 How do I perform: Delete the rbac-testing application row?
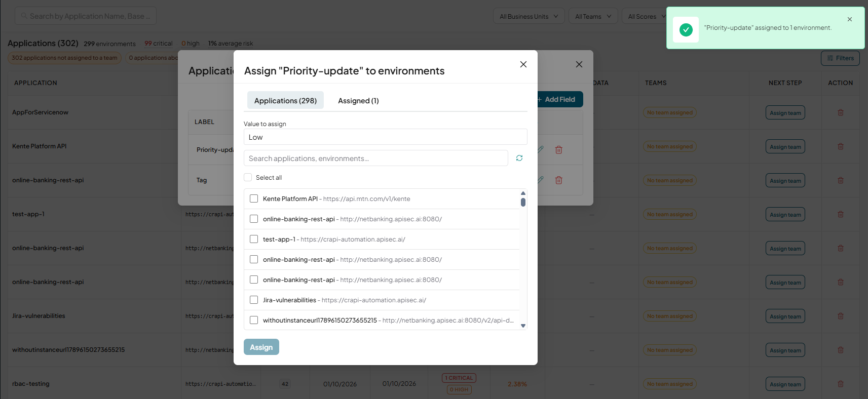[x=841, y=384]
